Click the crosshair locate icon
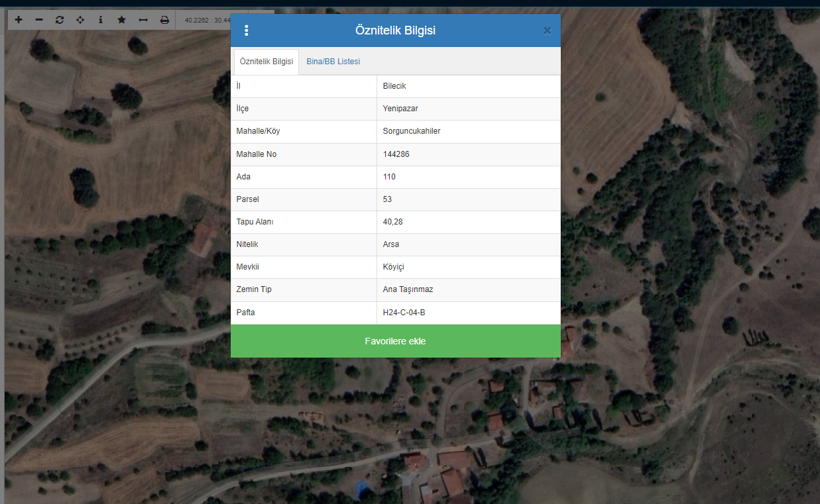 (x=80, y=20)
